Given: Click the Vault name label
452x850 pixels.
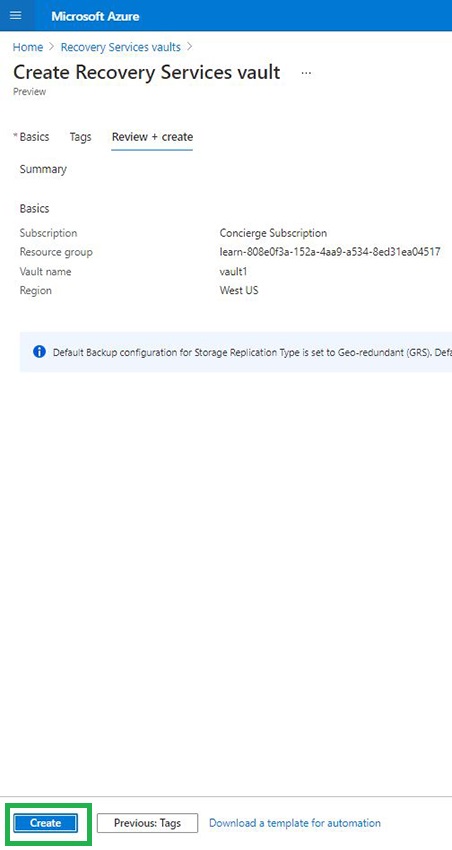Looking at the screenshot, I should (45, 272).
